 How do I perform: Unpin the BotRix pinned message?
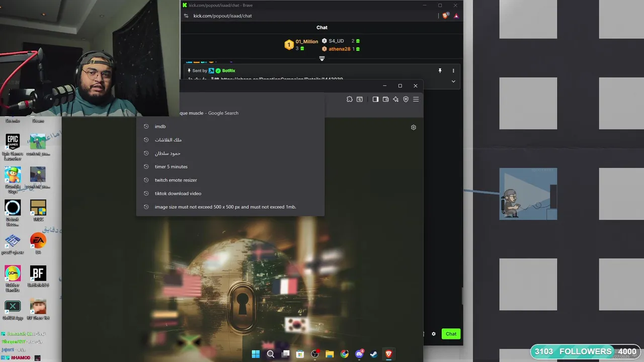coord(440,71)
